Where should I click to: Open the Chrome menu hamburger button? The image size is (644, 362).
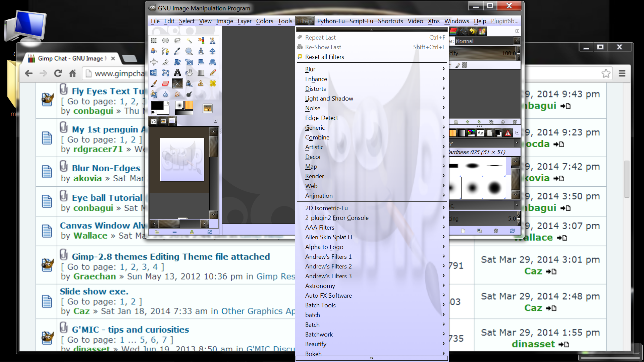tap(622, 73)
